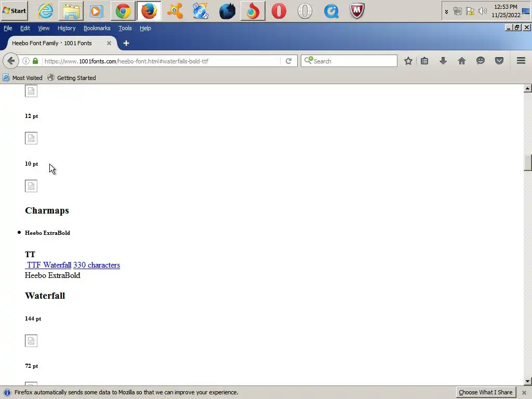Show hidden tray icons chevron

(x=446, y=11)
